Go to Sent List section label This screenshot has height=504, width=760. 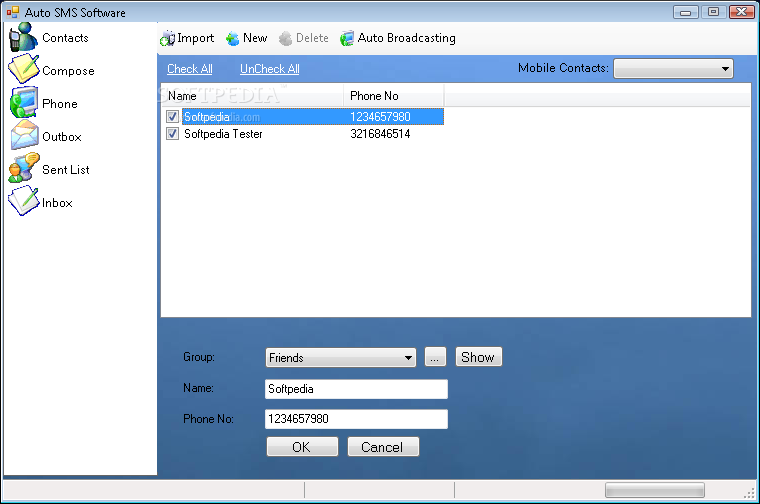click(66, 170)
